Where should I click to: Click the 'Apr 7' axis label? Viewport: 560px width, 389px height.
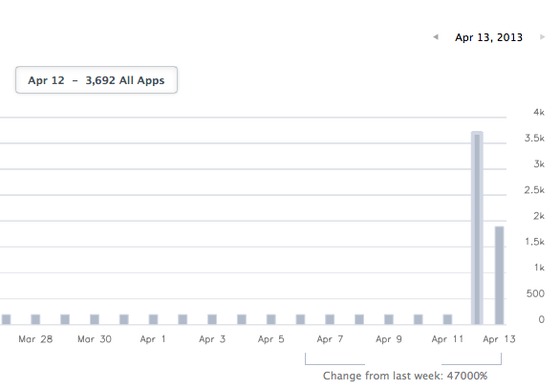pos(330,339)
